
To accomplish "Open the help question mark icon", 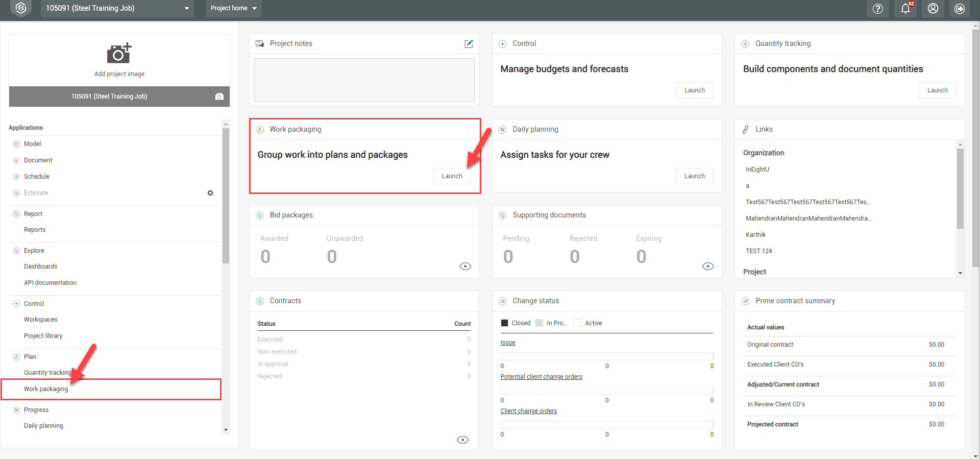I will coord(877,9).
